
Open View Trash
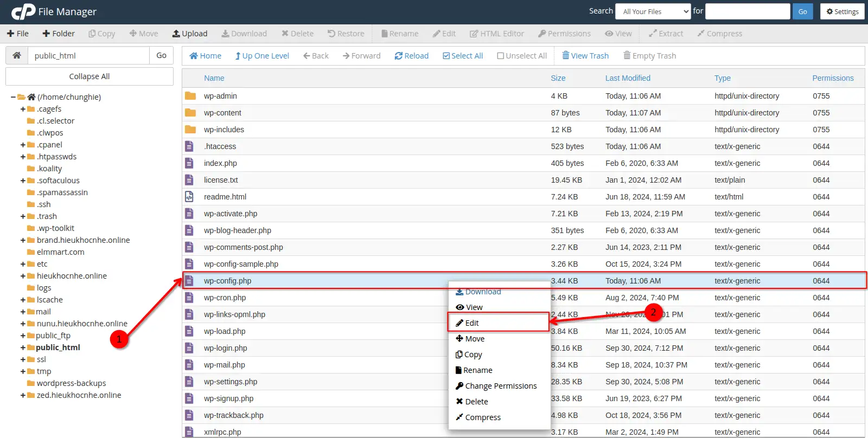[x=585, y=56]
